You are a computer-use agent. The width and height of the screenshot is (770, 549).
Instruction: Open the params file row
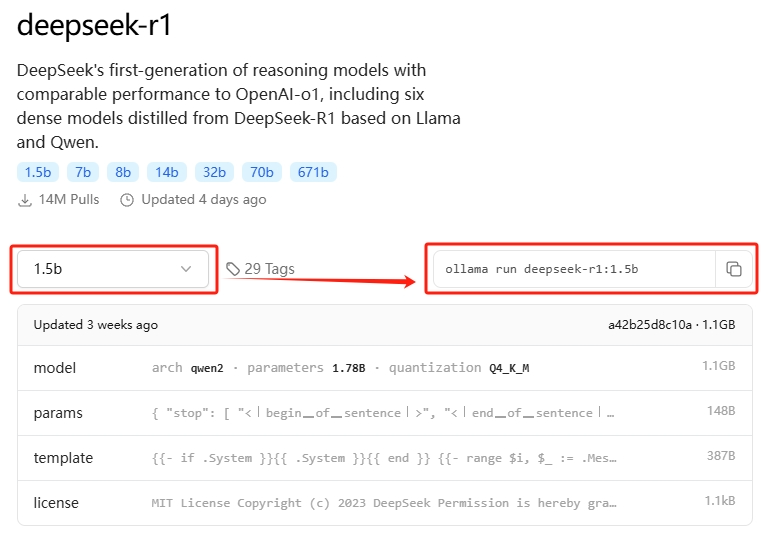[384, 413]
